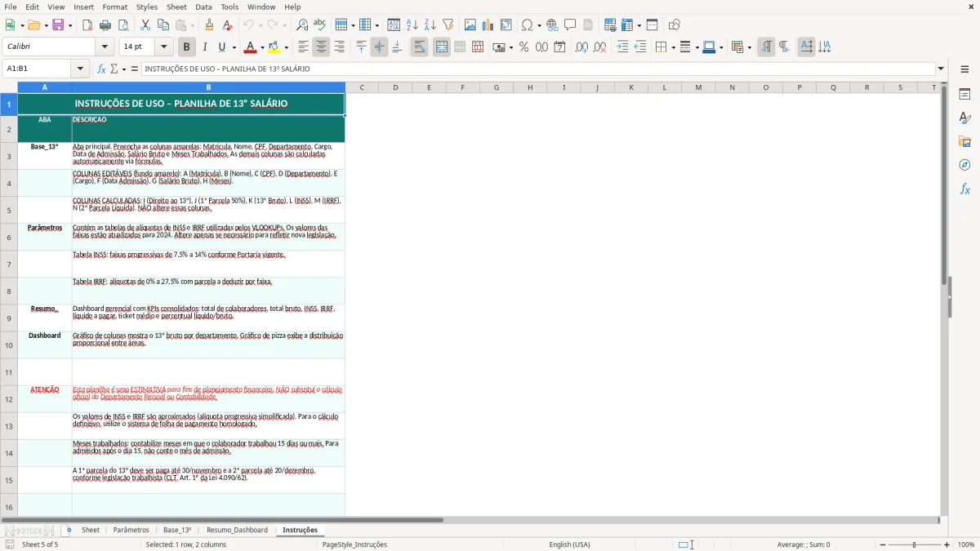Align text left
The image size is (980, 551).
(303, 47)
